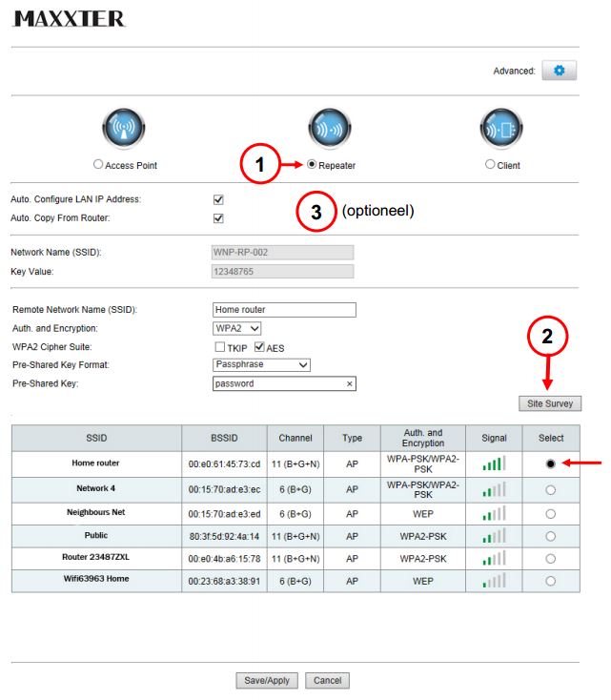611x700 pixels.
Task: Click the Save/Apply button
Action: [x=267, y=680]
